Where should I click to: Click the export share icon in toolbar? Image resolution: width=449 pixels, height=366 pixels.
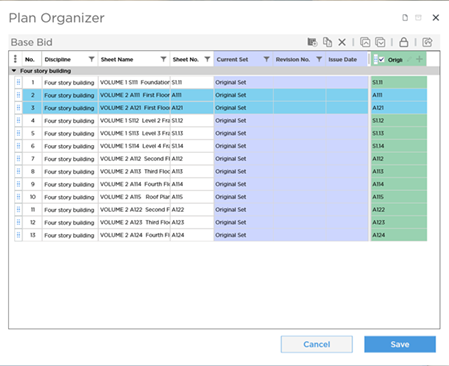[427, 42]
